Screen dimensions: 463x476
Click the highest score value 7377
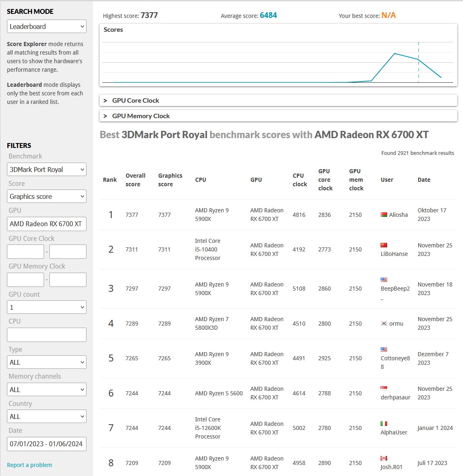[x=149, y=15]
